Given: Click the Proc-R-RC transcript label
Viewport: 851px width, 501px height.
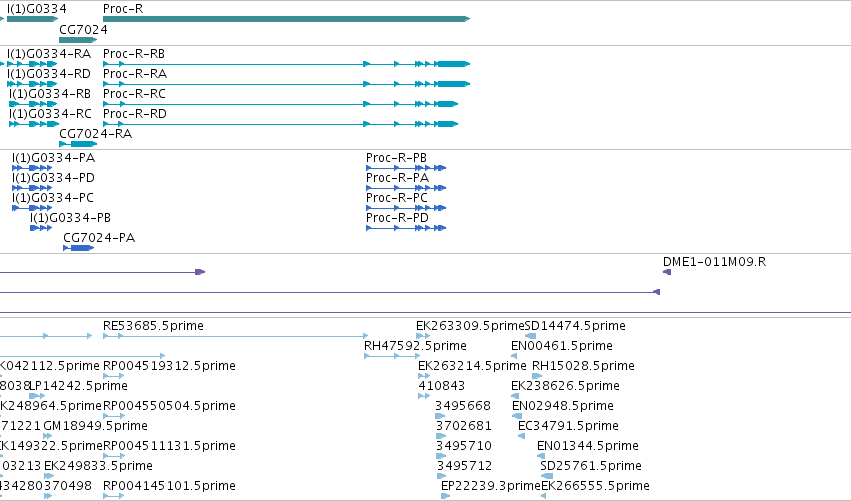Looking at the screenshot, I should pyautogui.click(x=134, y=94).
